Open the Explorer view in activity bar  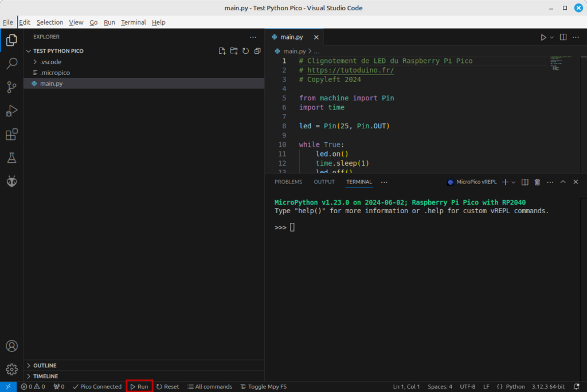click(11, 40)
